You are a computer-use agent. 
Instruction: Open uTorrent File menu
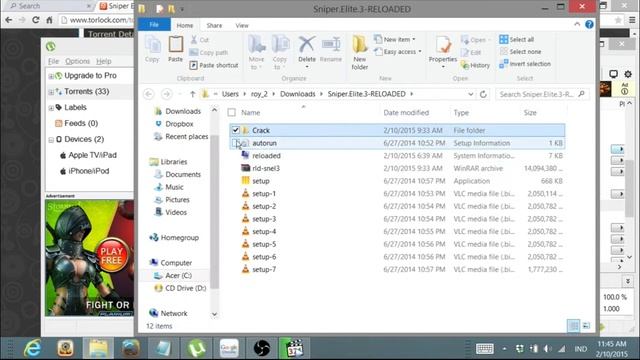click(x=53, y=61)
